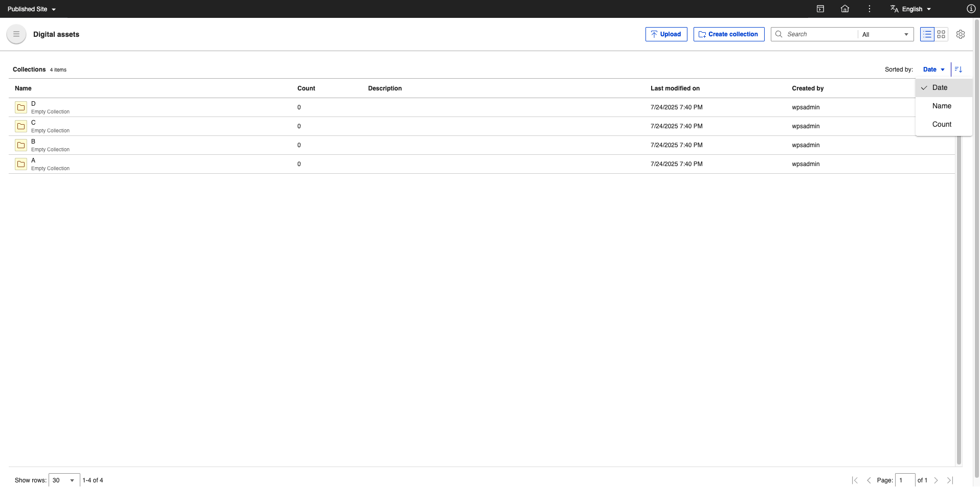Viewport: 980px width, 488px height.
Task: Select Count in the sort menu
Action: (942, 124)
